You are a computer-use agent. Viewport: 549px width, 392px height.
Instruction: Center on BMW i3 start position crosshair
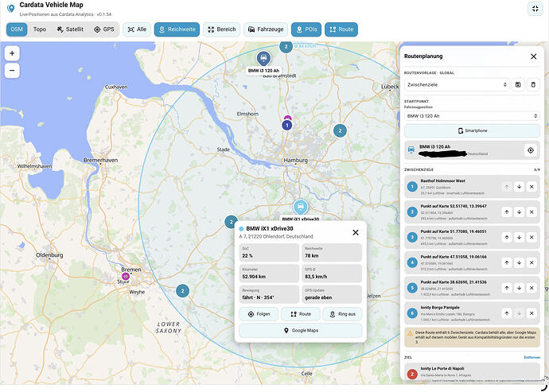tap(531, 150)
